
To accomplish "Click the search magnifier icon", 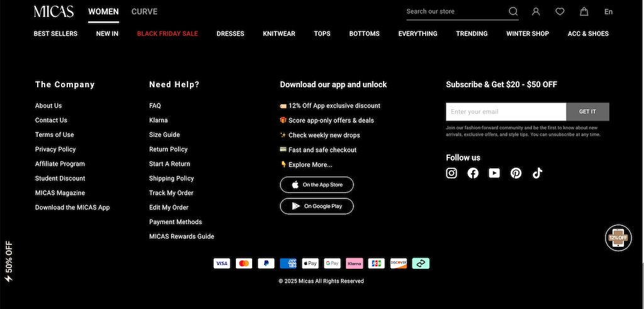I will [513, 11].
